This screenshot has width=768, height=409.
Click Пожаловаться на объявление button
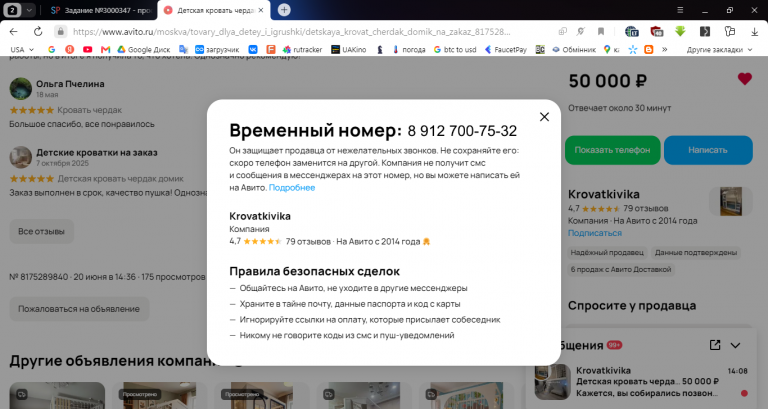79,309
